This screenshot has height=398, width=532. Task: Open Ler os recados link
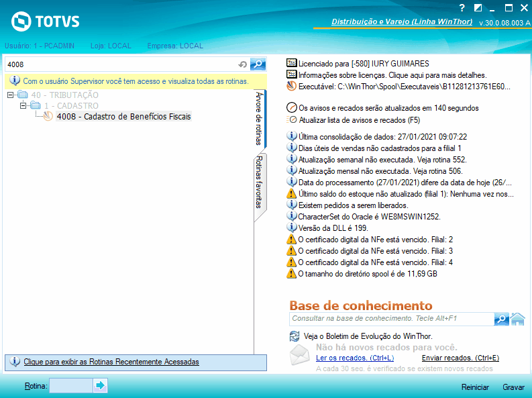point(355,358)
